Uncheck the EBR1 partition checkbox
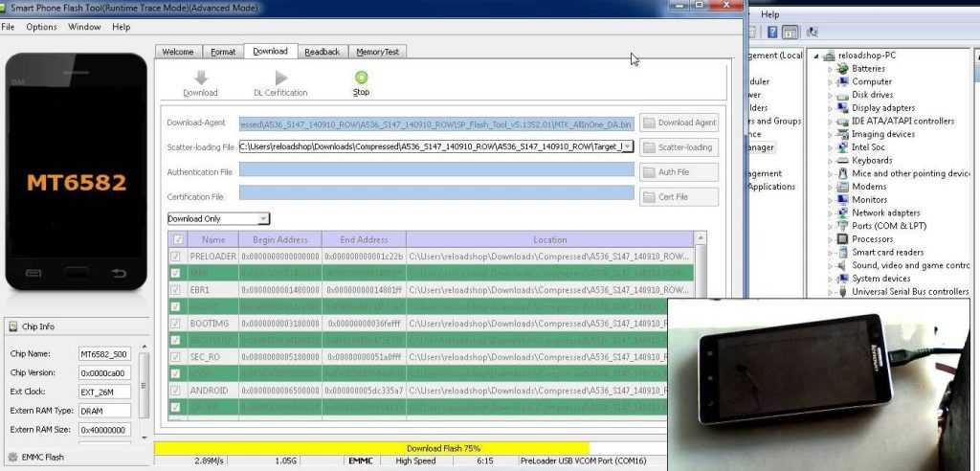980x471 pixels. point(175,289)
